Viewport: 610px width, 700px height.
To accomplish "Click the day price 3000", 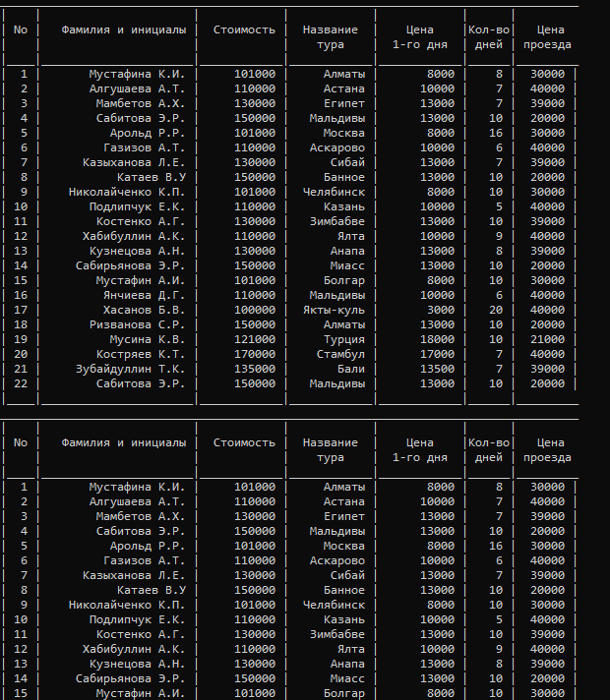I will click(441, 310).
